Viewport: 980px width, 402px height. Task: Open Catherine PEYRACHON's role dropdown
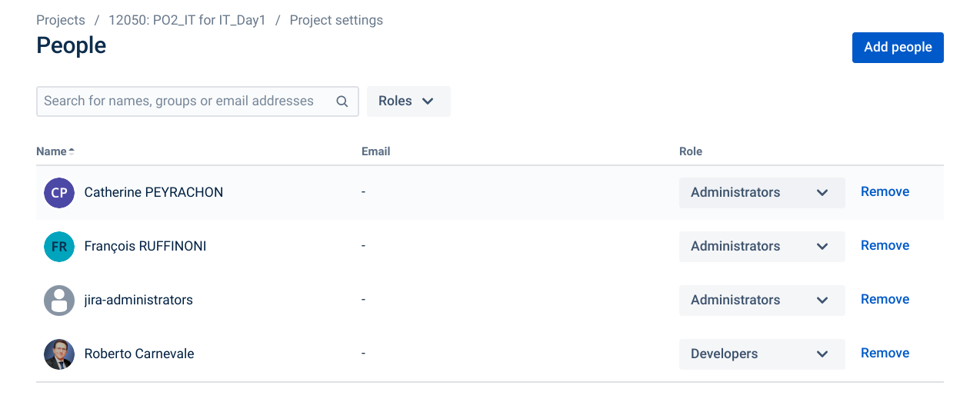coord(762,193)
